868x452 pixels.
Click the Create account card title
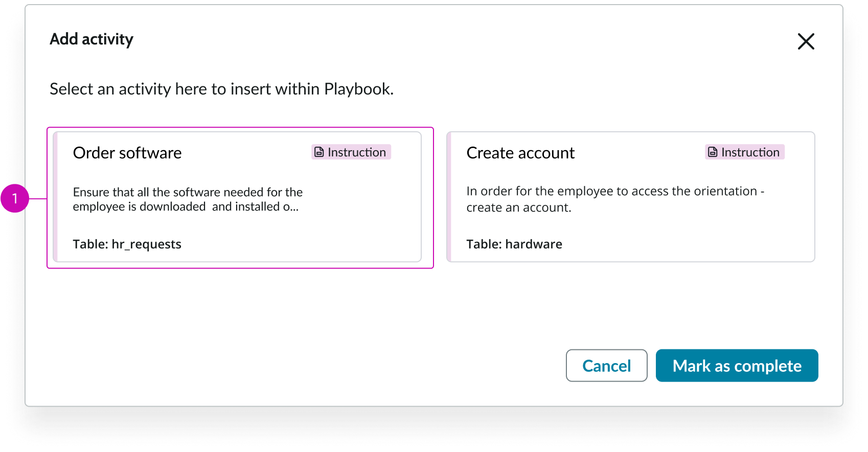pyautogui.click(x=520, y=153)
